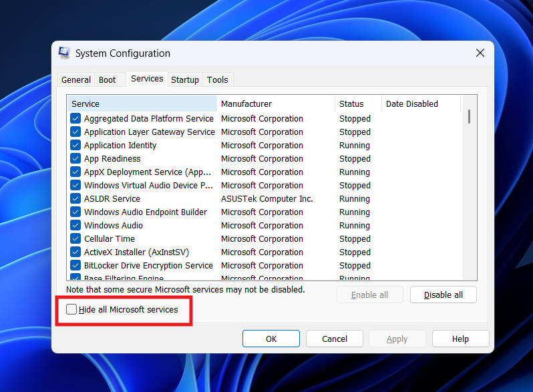Uncheck Windows Audio Endpoint Builder checkbox

75,212
